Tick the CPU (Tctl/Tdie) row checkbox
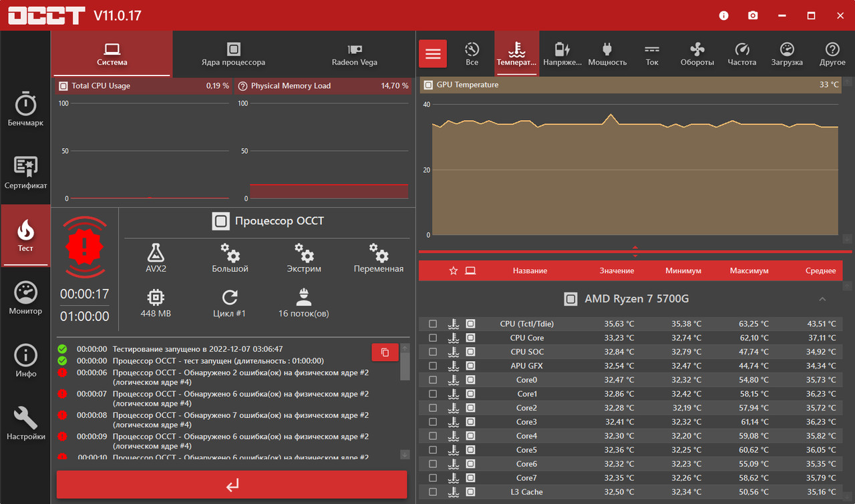Viewport: 855px width, 504px height. [x=433, y=324]
